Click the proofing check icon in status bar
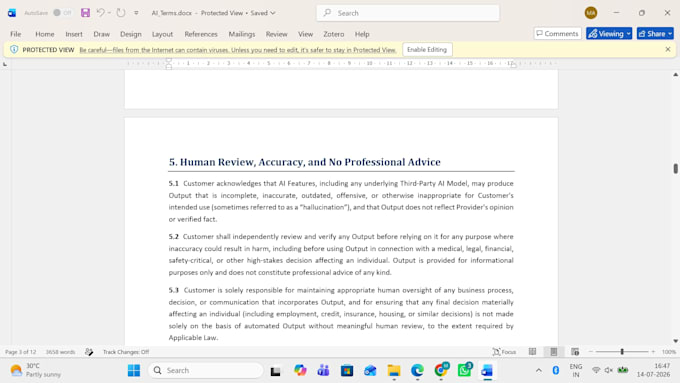Screen dimensions: 680x383 (89, 352)
